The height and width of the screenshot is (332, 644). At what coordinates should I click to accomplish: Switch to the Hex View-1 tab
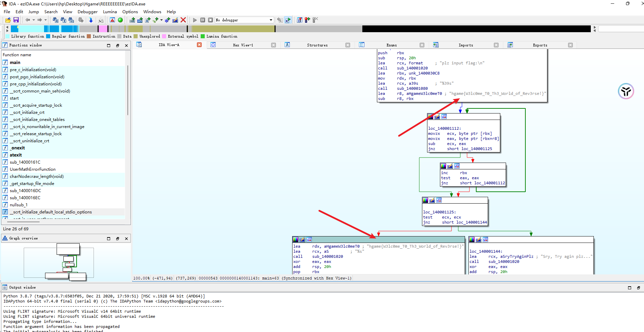coord(243,45)
